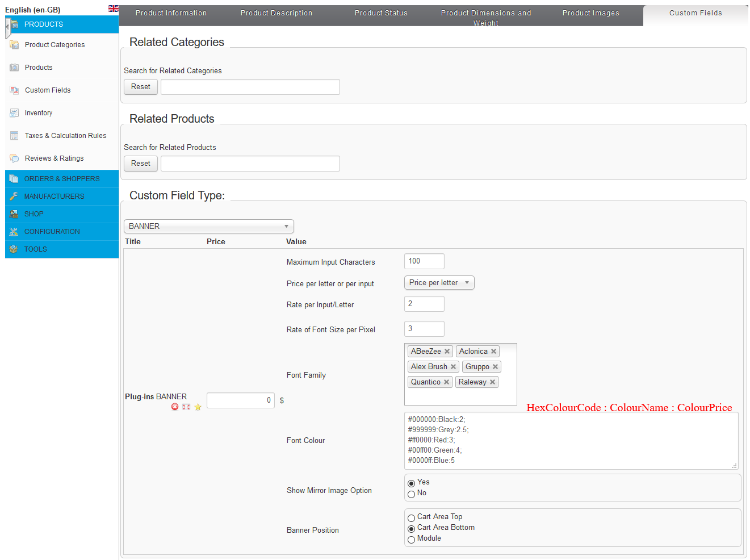This screenshot has width=750, height=560.
Task: Click the yellow star icon beside Plug-ins BANNER
Action: click(x=198, y=407)
